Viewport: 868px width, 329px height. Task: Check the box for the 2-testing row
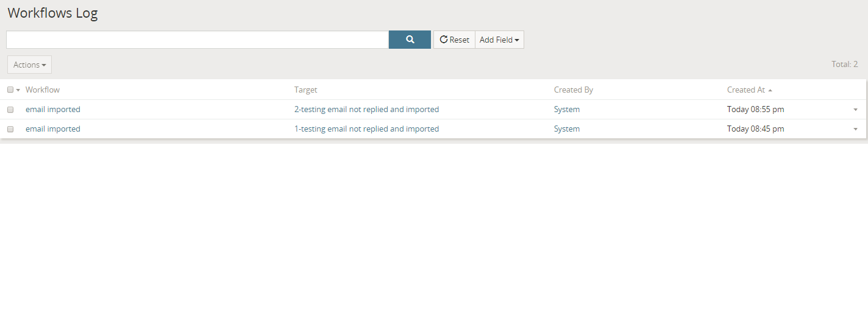tap(10, 110)
